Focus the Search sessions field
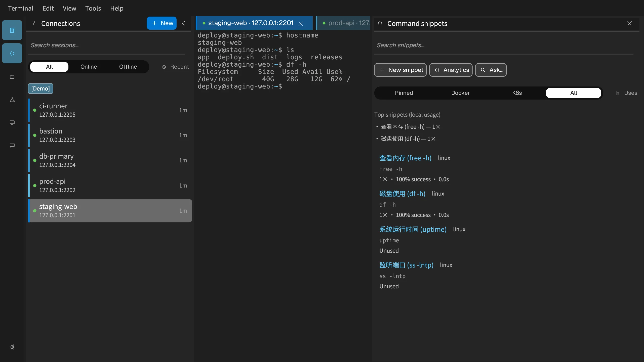 (107, 45)
